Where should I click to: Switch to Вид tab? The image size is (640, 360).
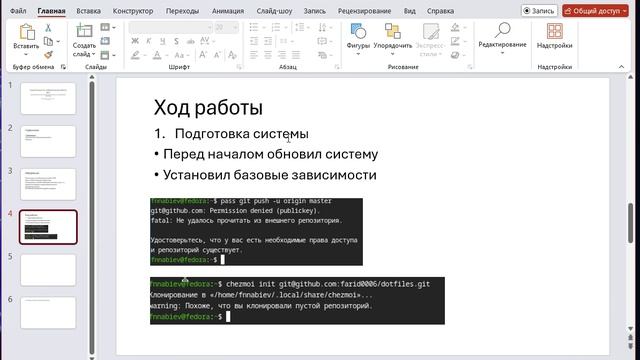pyautogui.click(x=410, y=11)
